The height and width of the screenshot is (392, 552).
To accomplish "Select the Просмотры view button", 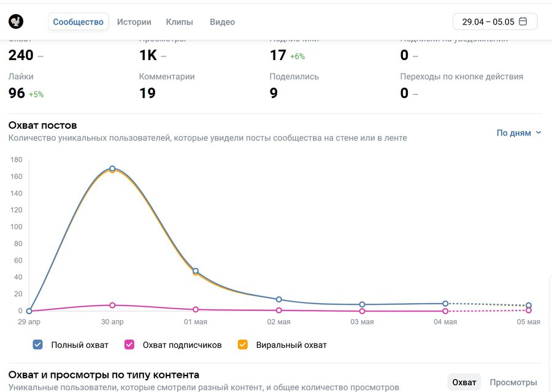I will point(513,382).
